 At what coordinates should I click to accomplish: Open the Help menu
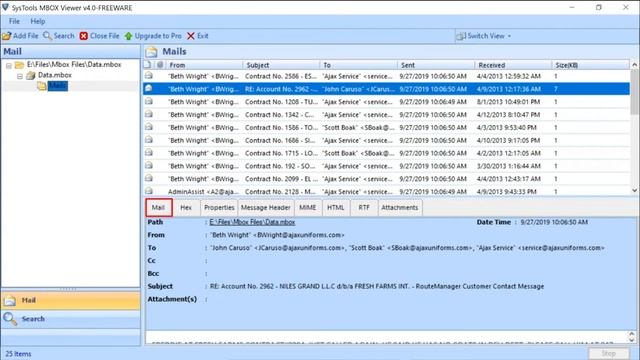[x=38, y=21]
